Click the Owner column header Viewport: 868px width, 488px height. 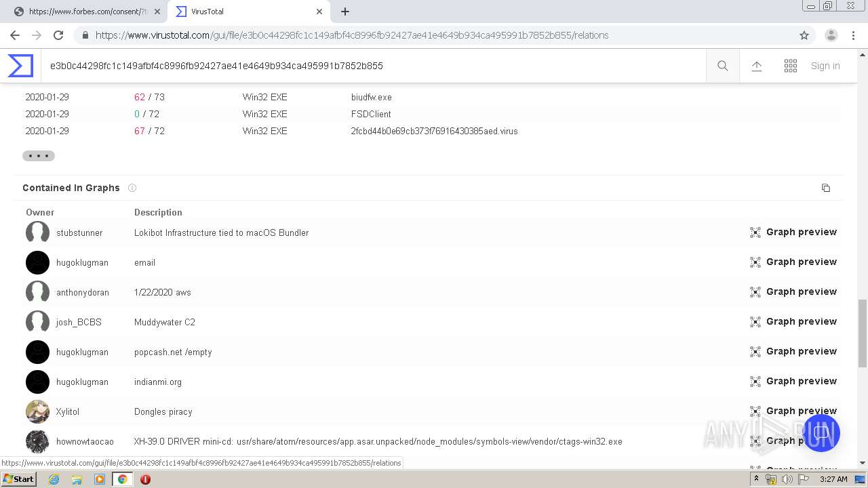[40, 212]
